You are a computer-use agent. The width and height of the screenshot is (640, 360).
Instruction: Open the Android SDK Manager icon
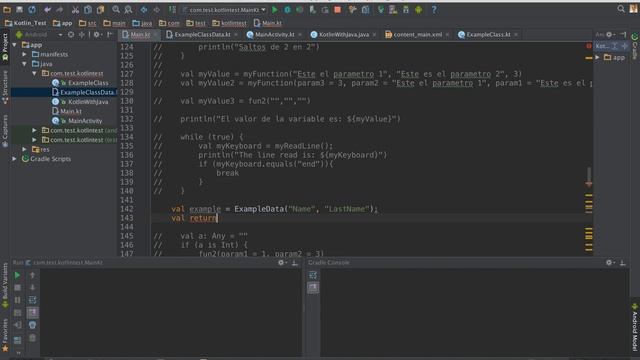click(406, 9)
